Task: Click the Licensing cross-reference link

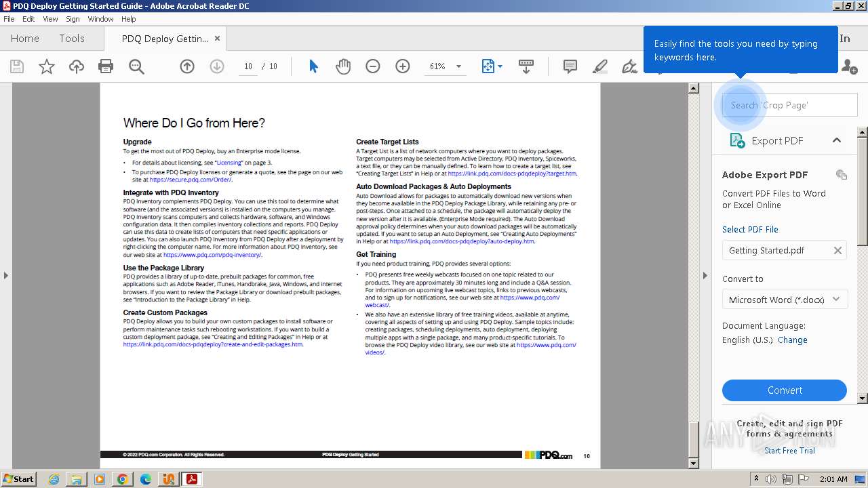Action: tap(229, 163)
